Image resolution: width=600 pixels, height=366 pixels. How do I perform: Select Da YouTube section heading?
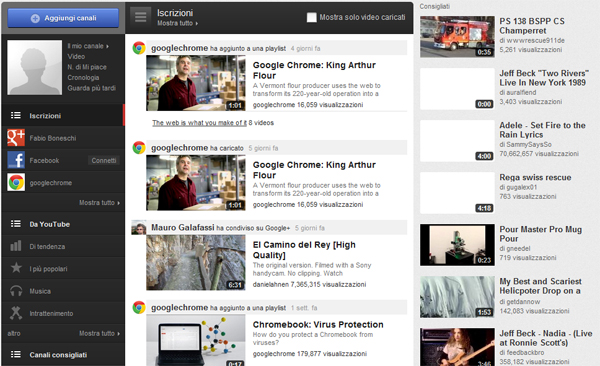[49, 224]
